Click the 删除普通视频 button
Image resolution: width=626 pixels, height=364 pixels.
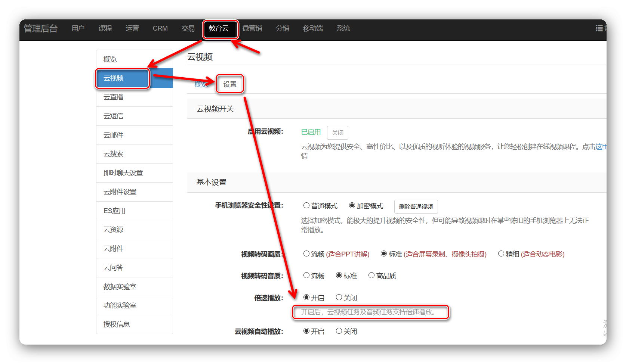(416, 206)
